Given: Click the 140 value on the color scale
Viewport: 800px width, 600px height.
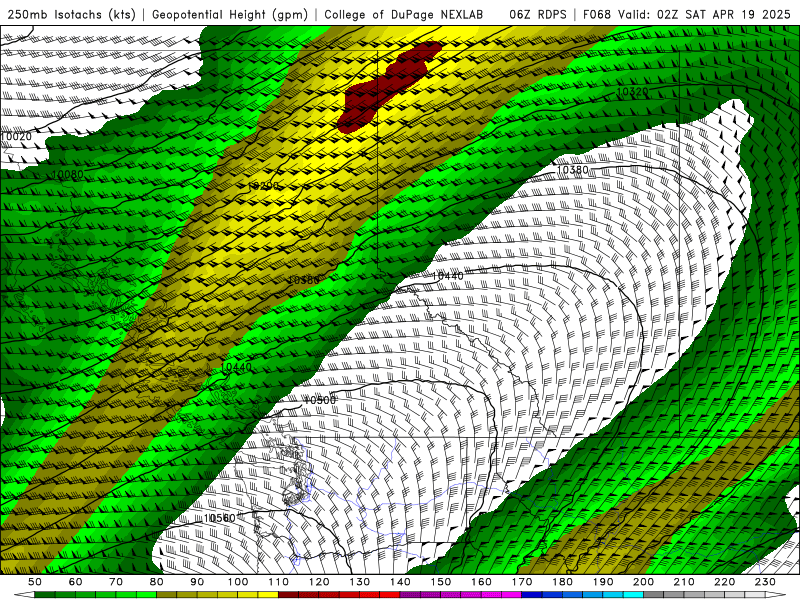Looking at the screenshot, I should (400, 582).
